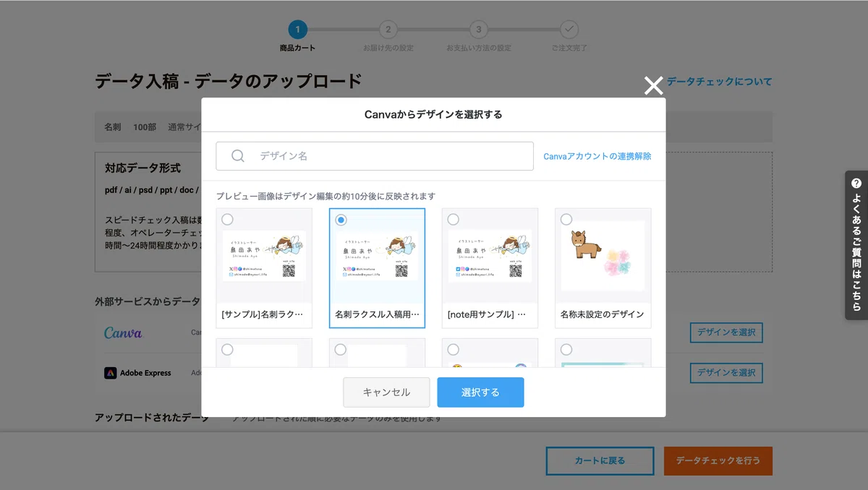Click カートに戻る button
Image resolution: width=868 pixels, height=490 pixels.
(600, 460)
